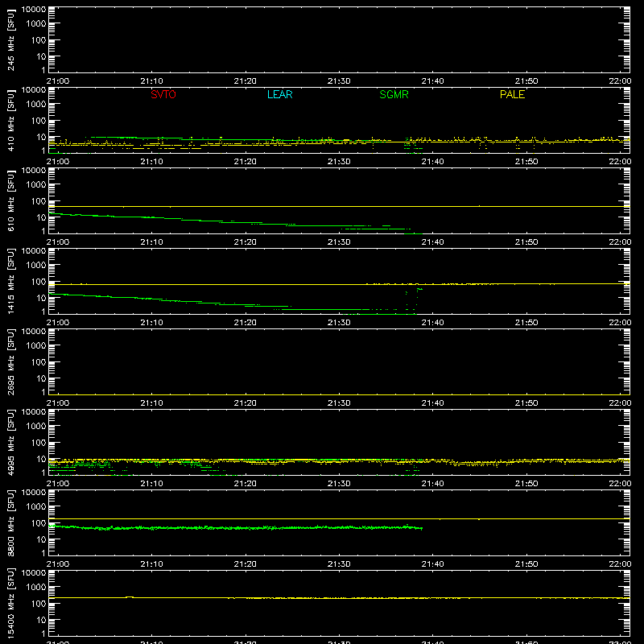Click the green noisy trace in 8800 MHz panel
This screenshot has width=644, height=644.
point(236,527)
